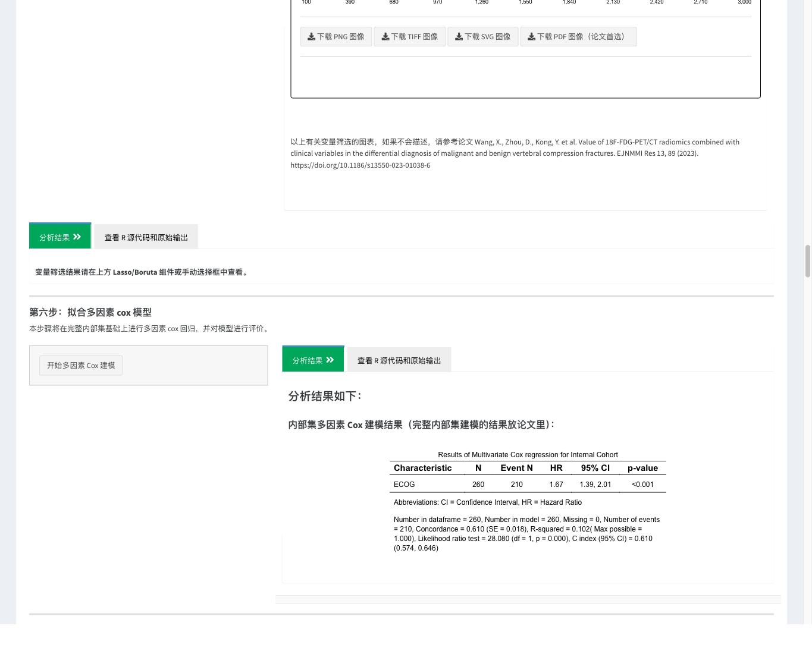
Task: Click the HR value 1.67
Action: click(x=556, y=485)
